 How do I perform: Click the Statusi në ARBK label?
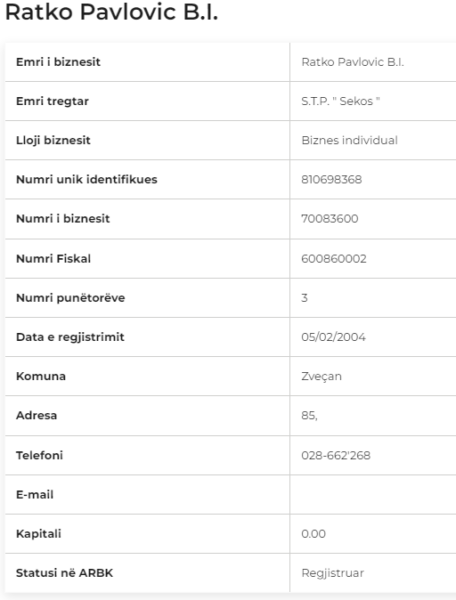pos(64,573)
